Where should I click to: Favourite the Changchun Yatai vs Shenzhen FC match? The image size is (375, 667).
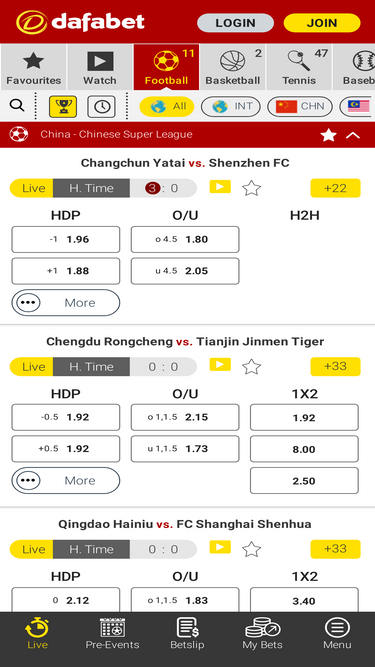tap(251, 188)
